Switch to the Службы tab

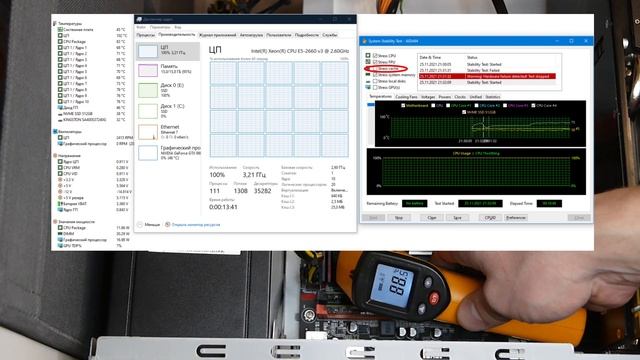click(x=330, y=35)
